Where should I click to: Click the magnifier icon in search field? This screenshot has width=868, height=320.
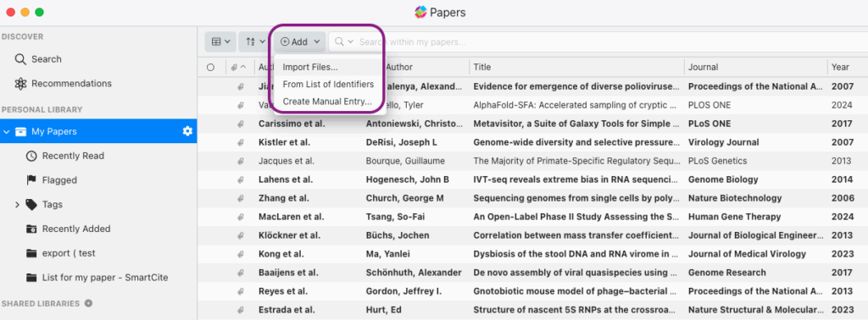point(340,41)
